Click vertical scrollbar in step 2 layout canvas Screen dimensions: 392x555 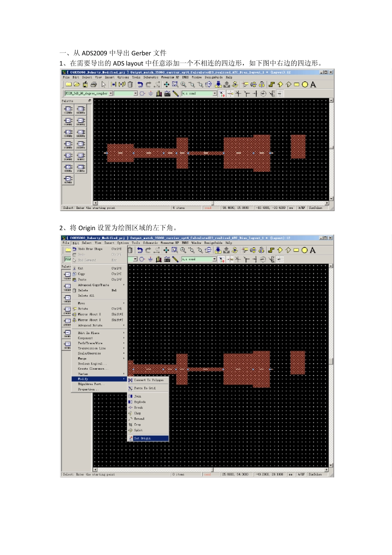tap(331, 365)
